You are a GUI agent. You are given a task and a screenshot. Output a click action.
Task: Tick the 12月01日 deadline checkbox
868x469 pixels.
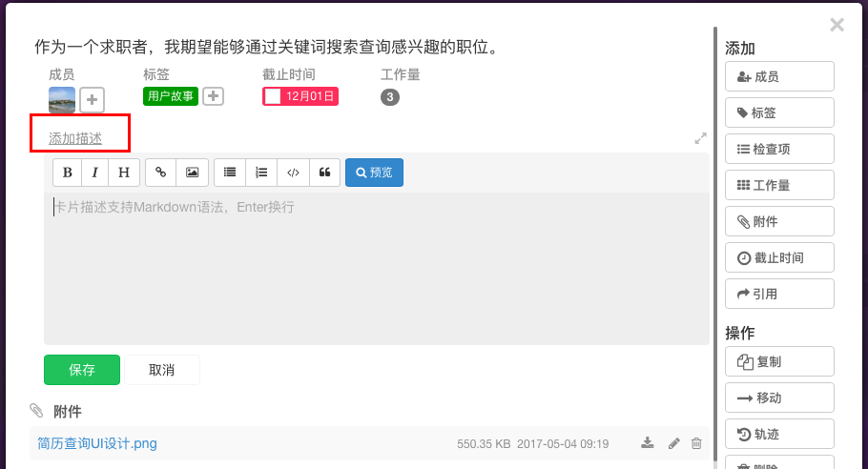(x=273, y=96)
